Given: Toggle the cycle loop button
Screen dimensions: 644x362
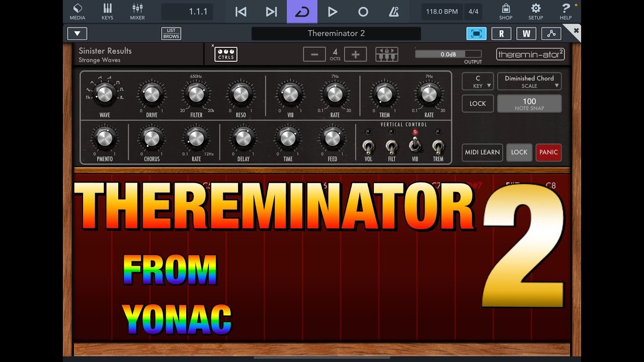Looking at the screenshot, I should coord(302,12).
